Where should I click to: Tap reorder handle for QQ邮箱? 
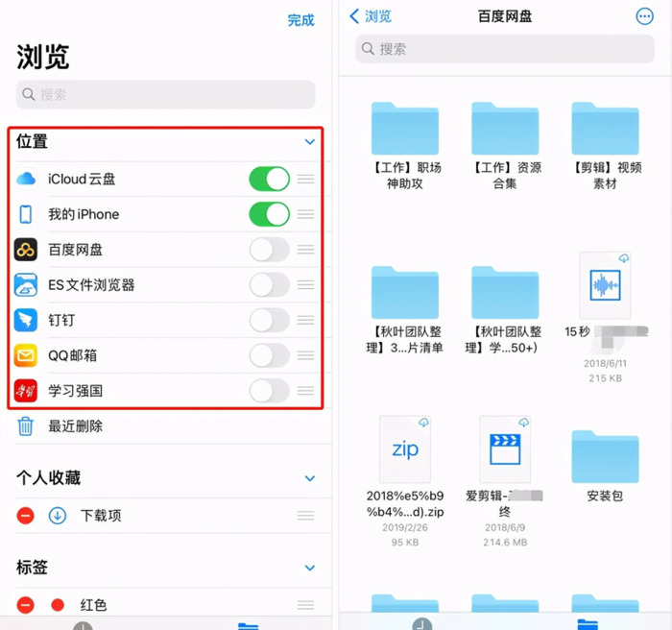[x=306, y=355]
